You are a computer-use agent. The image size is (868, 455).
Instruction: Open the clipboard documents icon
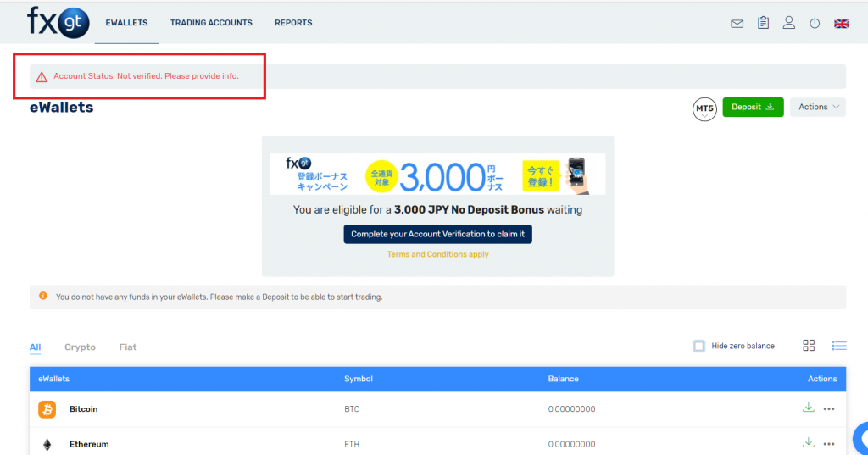pyautogui.click(x=764, y=23)
